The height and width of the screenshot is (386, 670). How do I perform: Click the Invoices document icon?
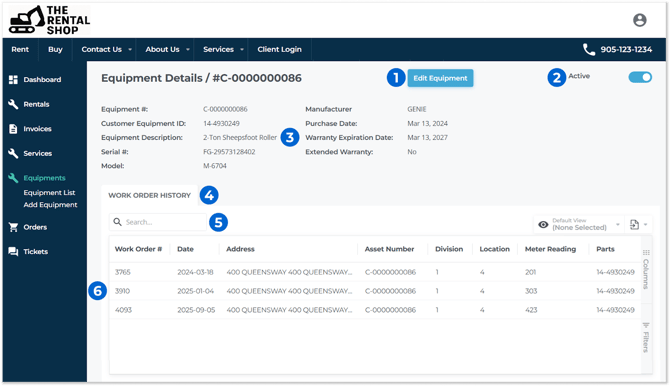13,129
